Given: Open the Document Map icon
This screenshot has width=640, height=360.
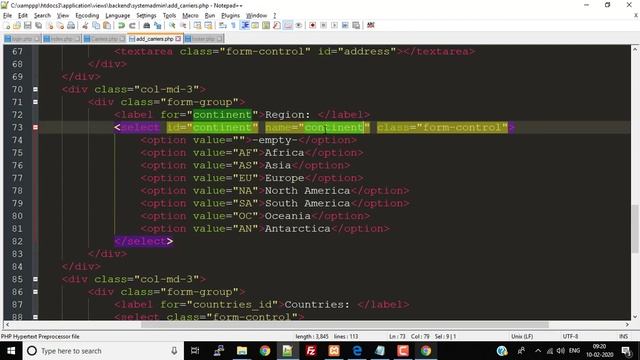Looking at the screenshot, I should click(266, 25).
